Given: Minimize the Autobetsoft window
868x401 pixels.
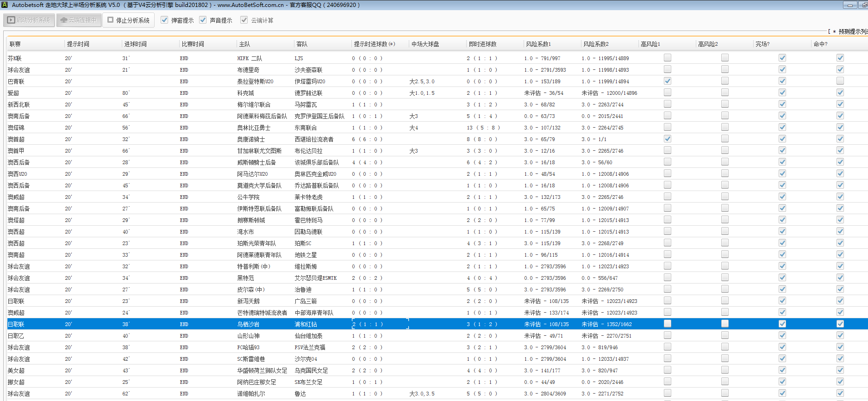Looking at the screenshot, I should click(x=849, y=5).
